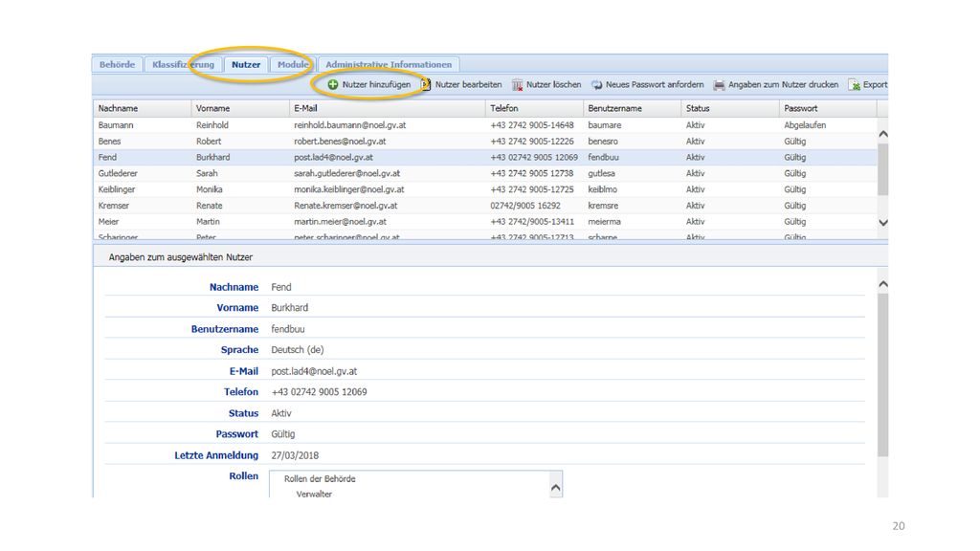Viewport: 980px width, 551px height.
Task: Click username kremsre cell
Action: 603,206
